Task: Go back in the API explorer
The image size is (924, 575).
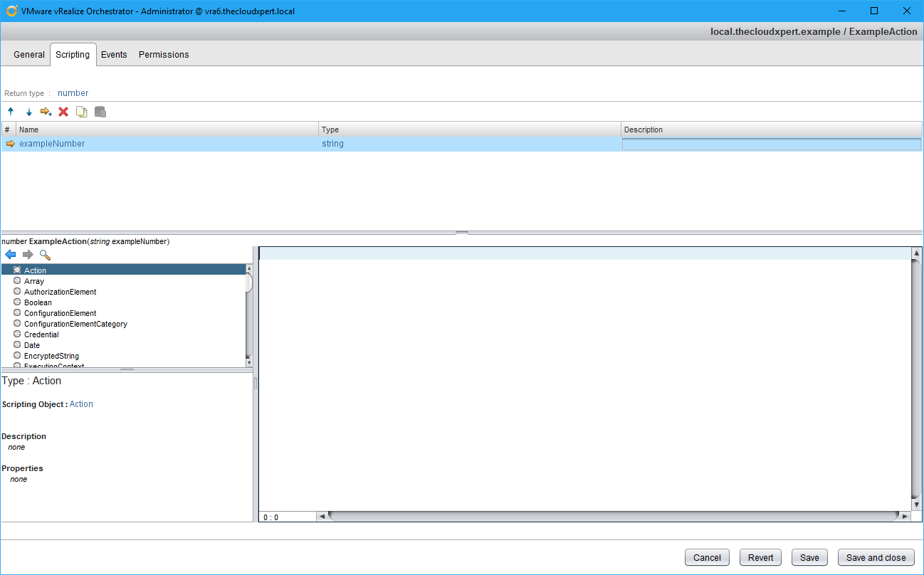Action: (x=11, y=255)
